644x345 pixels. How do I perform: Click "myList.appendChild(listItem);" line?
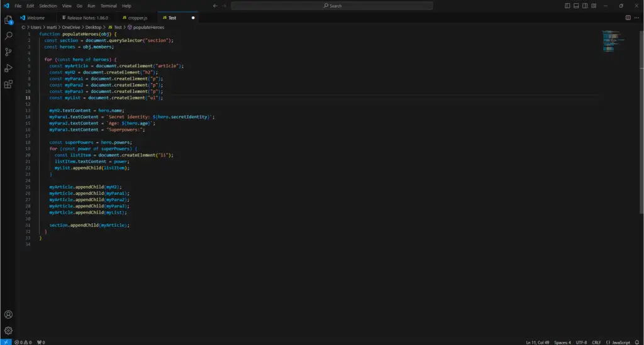[x=92, y=168]
